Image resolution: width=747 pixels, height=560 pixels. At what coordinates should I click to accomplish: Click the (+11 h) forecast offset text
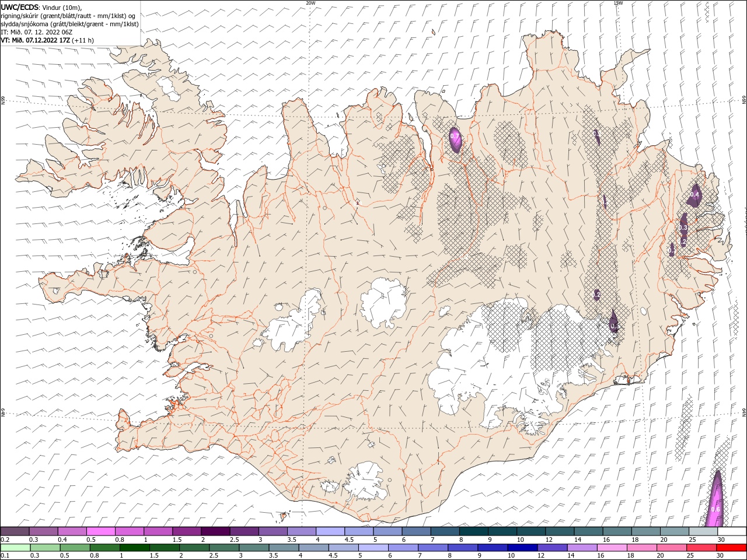83,40
